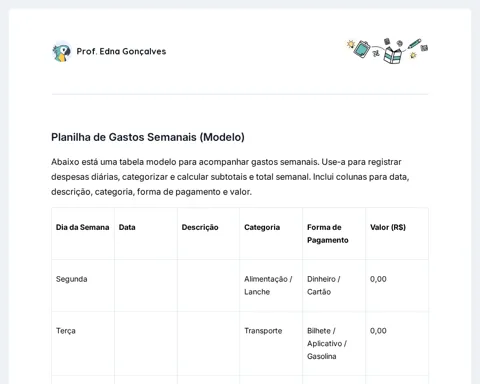Click the Transporte category cell
Image resolution: width=480 pixels, height=384 pixels.
coord(263,331)
